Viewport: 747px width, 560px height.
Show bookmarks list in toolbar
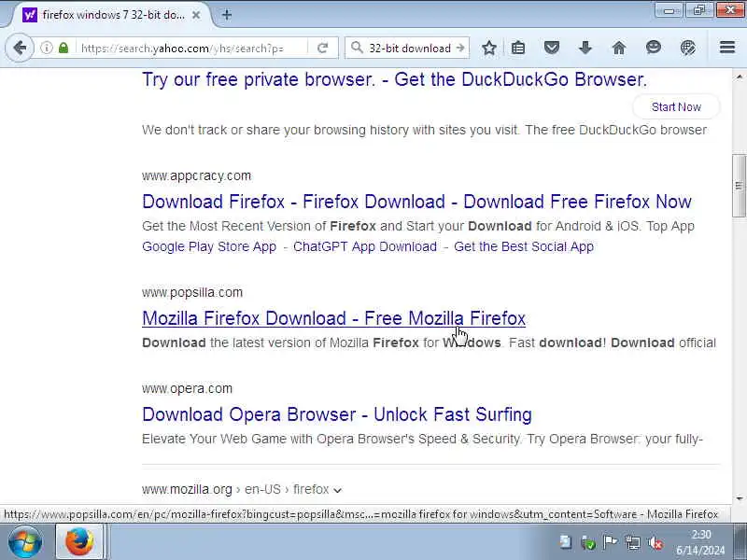pos(518,48)
